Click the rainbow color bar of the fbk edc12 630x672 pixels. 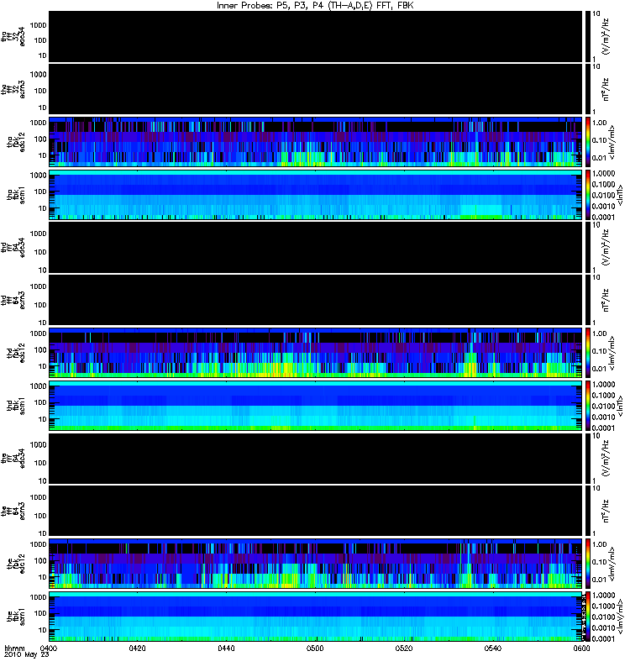[x=587, y=564]
